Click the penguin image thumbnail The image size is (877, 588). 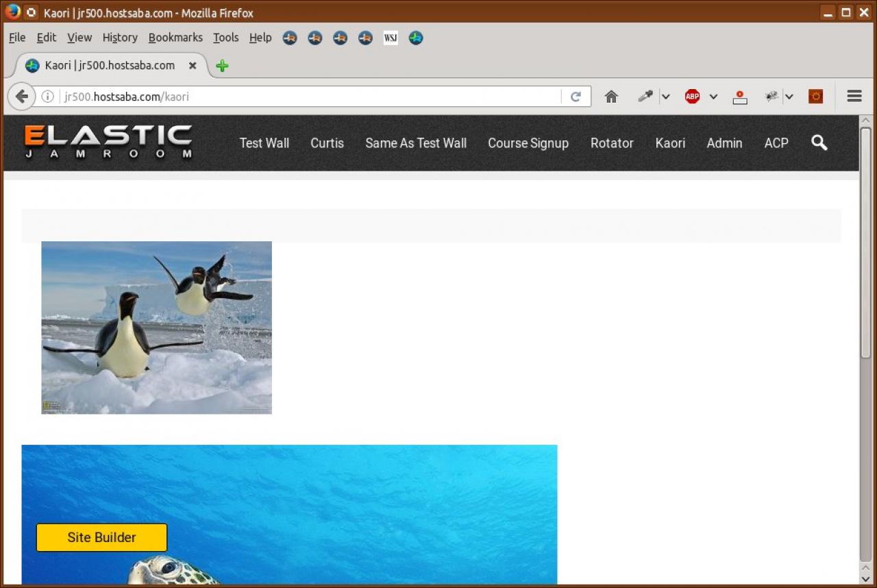point(156,328)
